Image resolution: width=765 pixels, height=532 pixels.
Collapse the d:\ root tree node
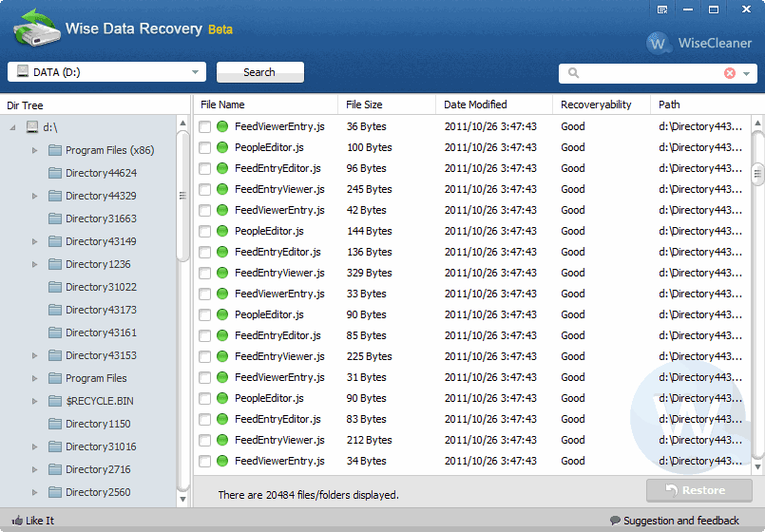tap(13, 127)
